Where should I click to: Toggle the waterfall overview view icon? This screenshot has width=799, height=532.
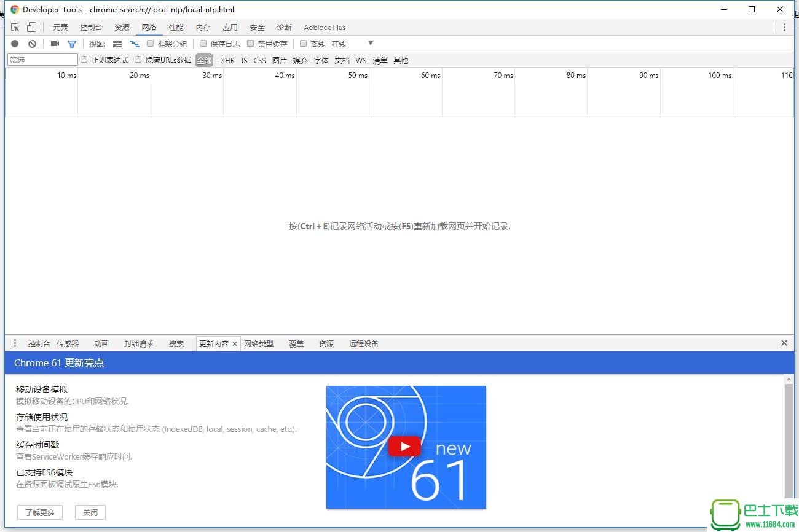tap(134, 44)
